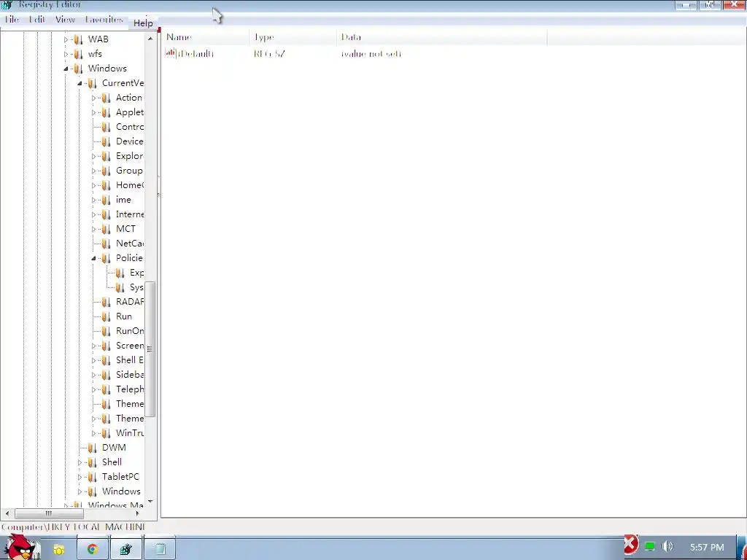Expand the Screen key arrow

click(x=94, y=346)
